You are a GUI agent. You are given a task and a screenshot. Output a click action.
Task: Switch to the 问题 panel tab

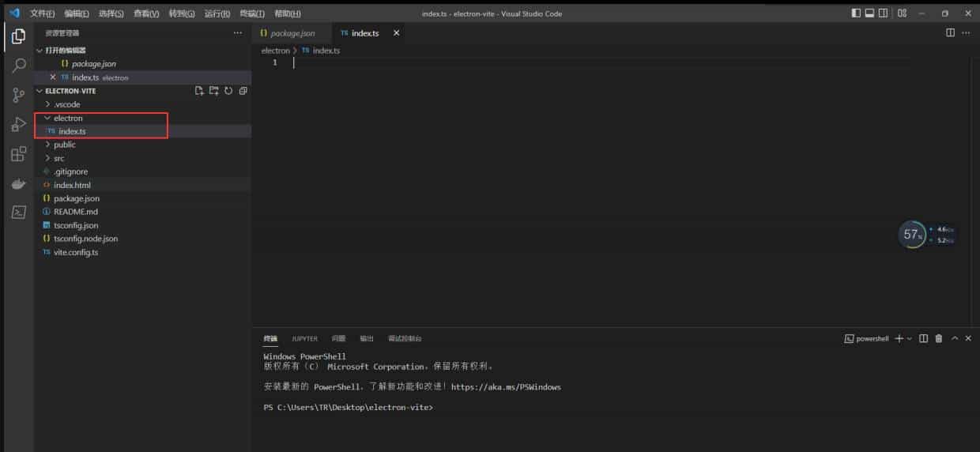coord(338,338)
